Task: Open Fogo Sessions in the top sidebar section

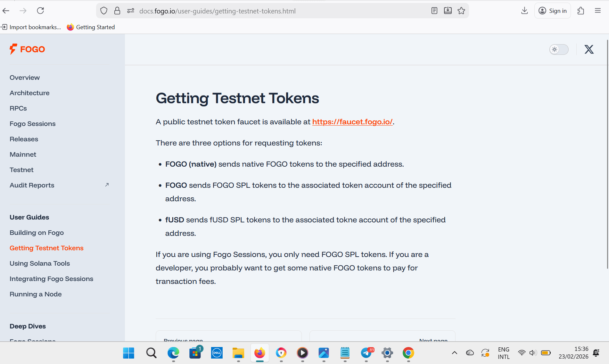Action: click(33, 124)
